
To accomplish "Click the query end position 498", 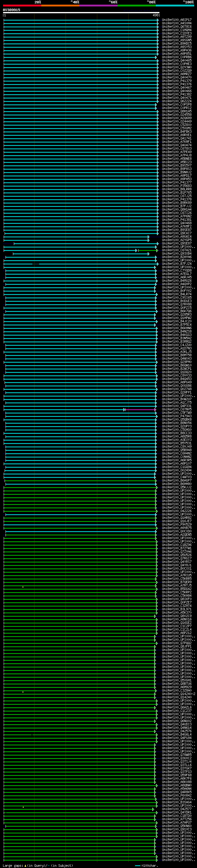I will tap(155, 15).
